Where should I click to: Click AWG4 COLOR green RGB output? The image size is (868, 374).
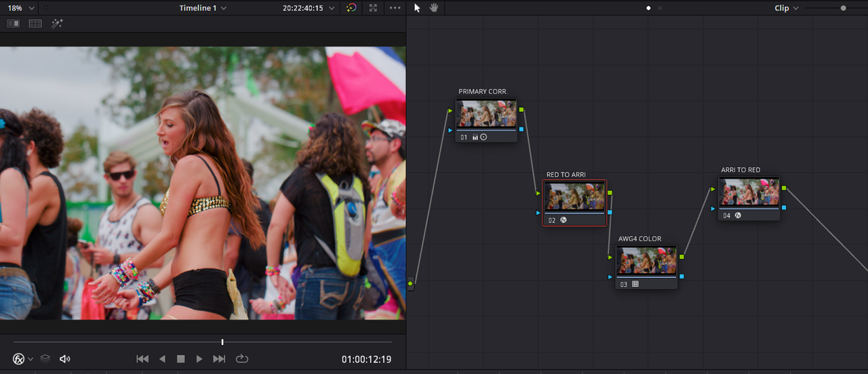[x=682, y=257]
